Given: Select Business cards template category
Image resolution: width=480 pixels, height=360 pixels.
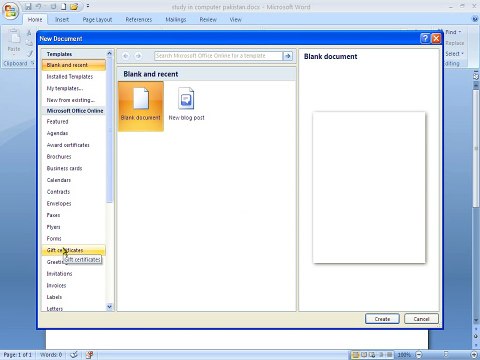Looking at the screenshot, I should pos(74,168).
